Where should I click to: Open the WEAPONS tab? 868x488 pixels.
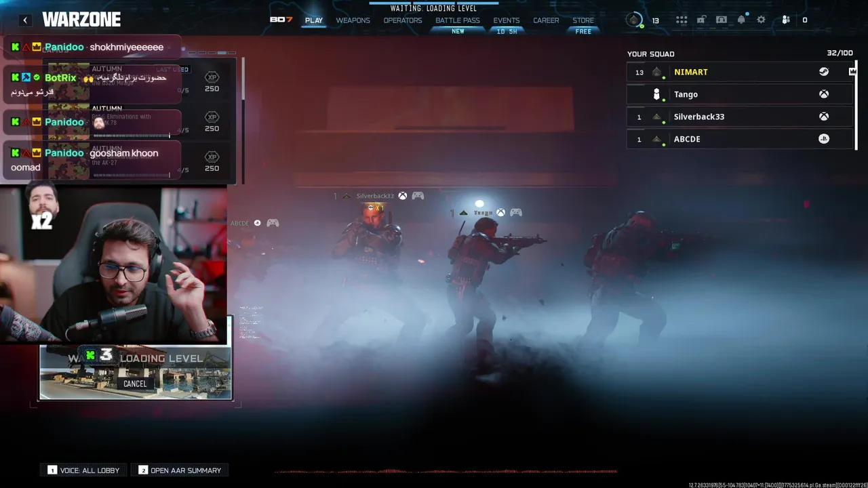[353, 20]
